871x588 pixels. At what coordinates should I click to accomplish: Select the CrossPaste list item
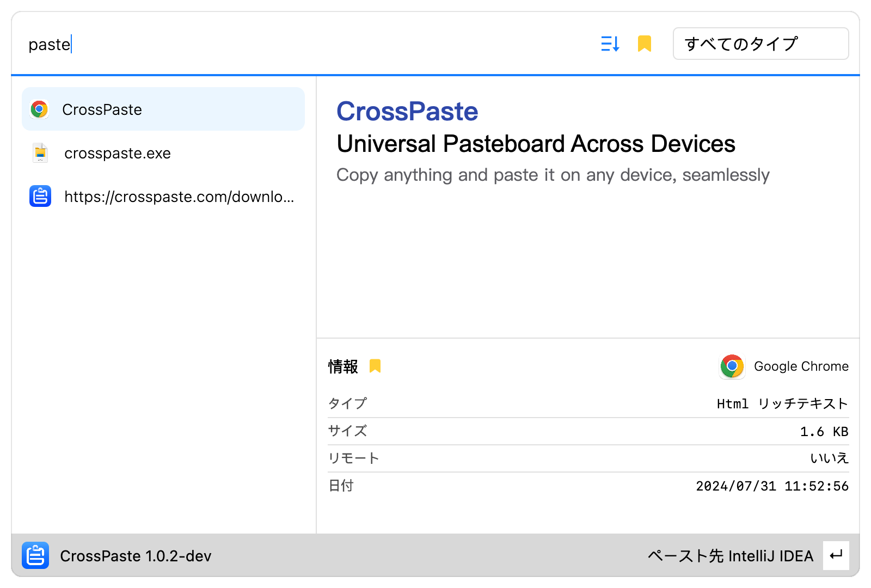click(163, 109)
